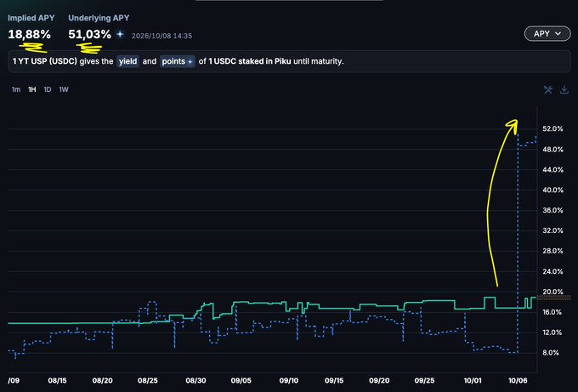Click the yield tag

coord(127,61)
